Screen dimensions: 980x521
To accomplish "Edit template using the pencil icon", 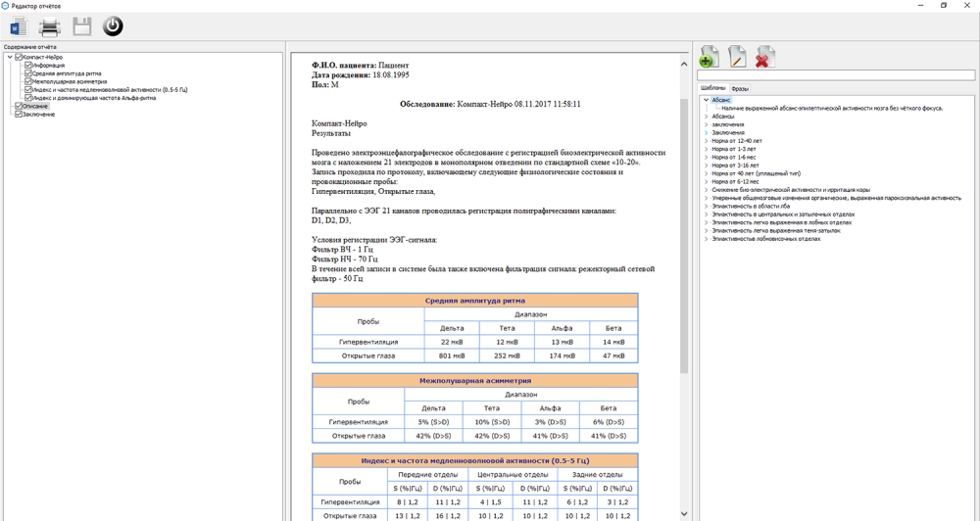I will click(x=737, y=58).
